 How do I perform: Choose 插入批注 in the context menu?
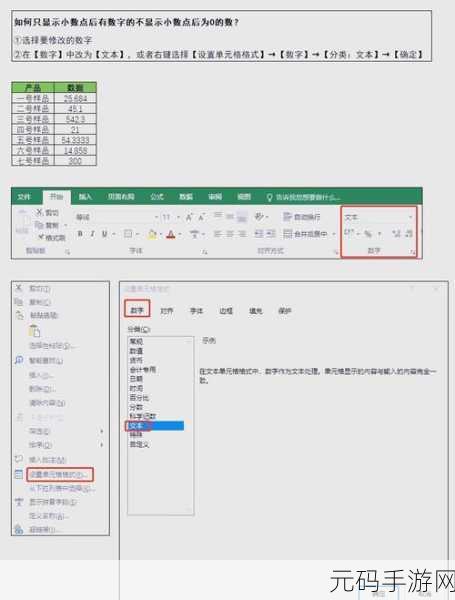(47, 460)
